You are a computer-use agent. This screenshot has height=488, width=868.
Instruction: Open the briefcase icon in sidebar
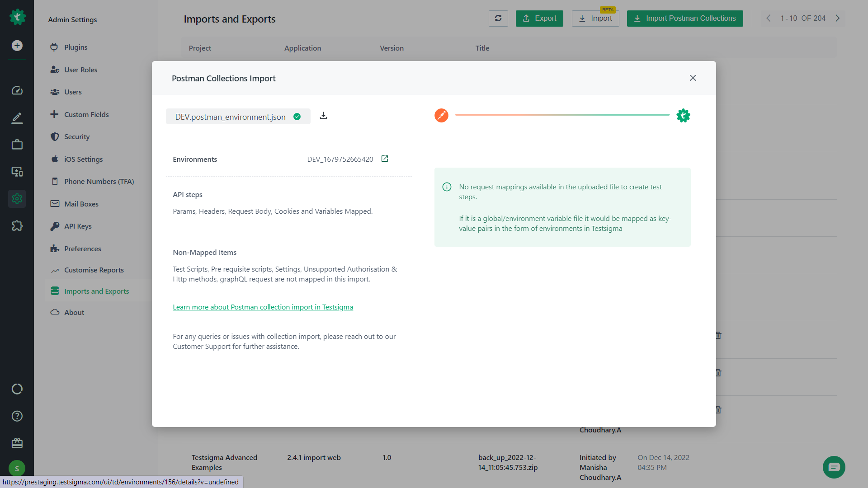point(17,145)
